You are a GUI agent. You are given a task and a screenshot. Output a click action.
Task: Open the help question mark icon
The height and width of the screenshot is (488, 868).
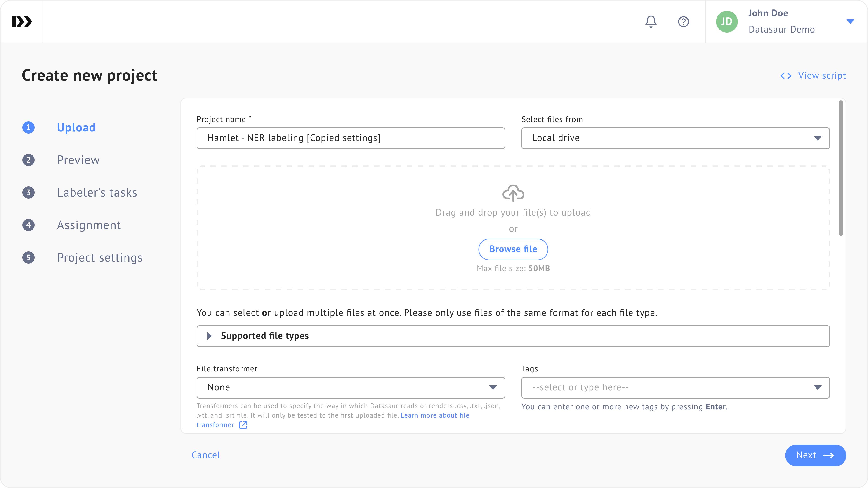tap(683, 21)
